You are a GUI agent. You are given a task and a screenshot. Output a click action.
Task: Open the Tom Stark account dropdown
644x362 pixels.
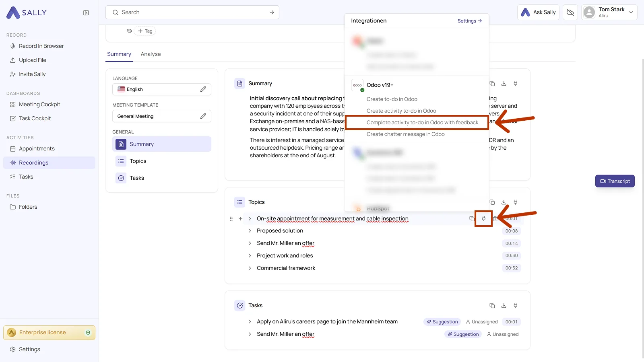click(609, 12)
